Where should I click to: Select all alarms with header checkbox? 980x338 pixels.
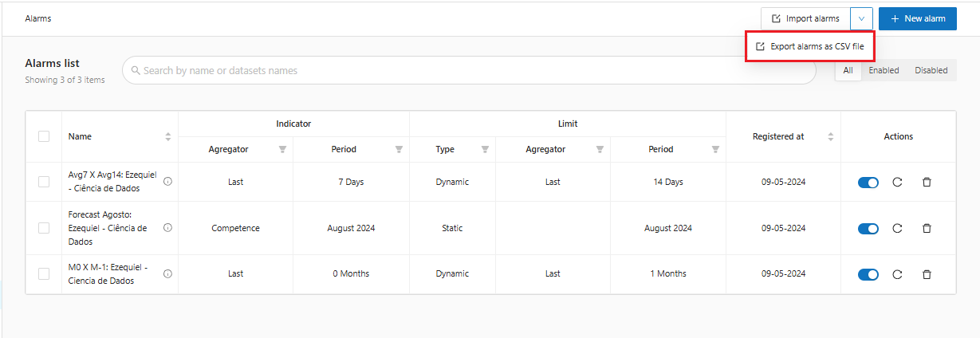click(x=44, y=136)
